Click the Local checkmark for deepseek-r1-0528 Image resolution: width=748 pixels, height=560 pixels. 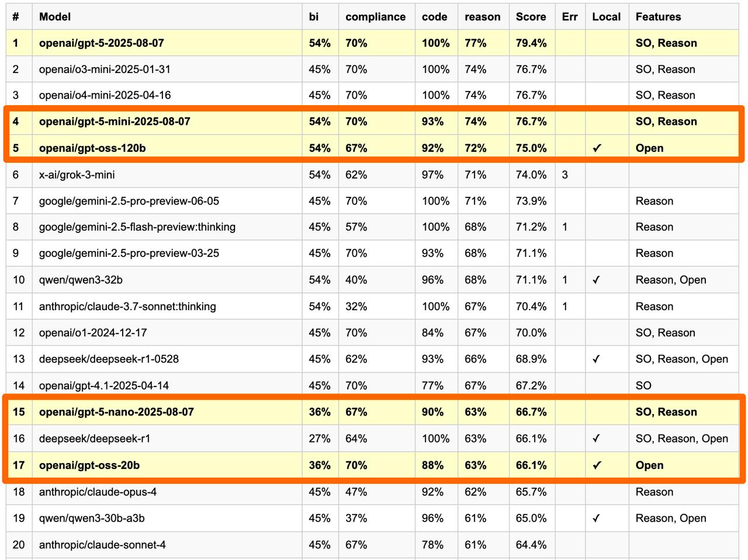point(597,359)
